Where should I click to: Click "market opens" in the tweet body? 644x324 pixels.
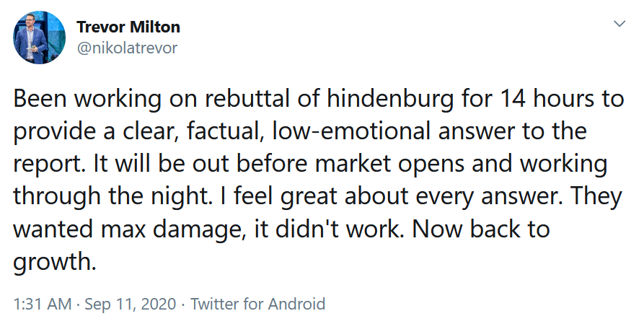coord(390,165)
